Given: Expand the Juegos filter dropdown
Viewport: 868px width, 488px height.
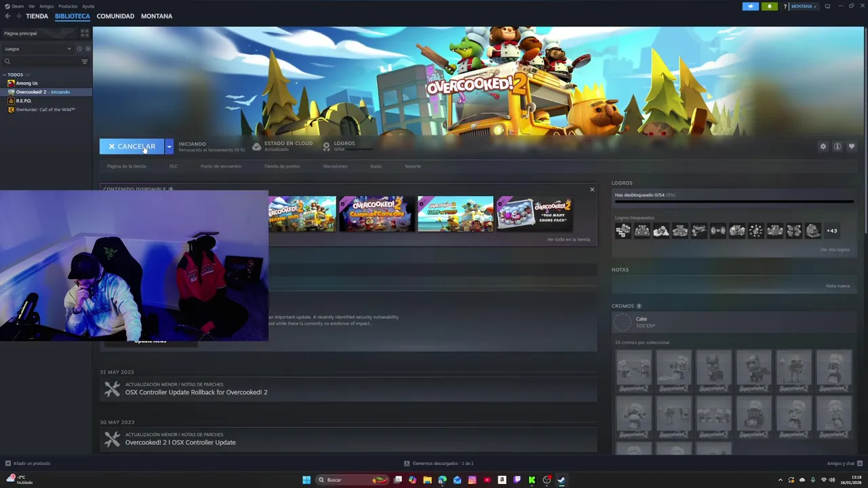Looking at the screenshot, I should click(x=37, y=49).
